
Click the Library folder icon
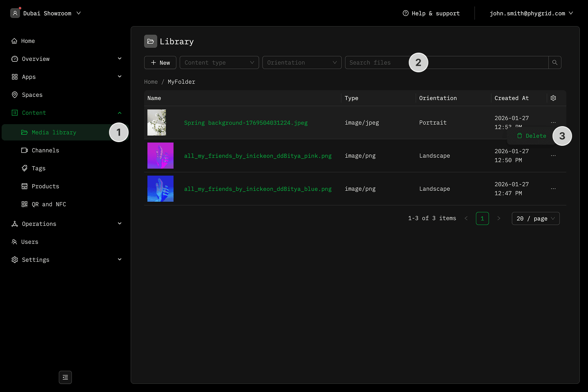pyautogui.click(x=151, y=42)
